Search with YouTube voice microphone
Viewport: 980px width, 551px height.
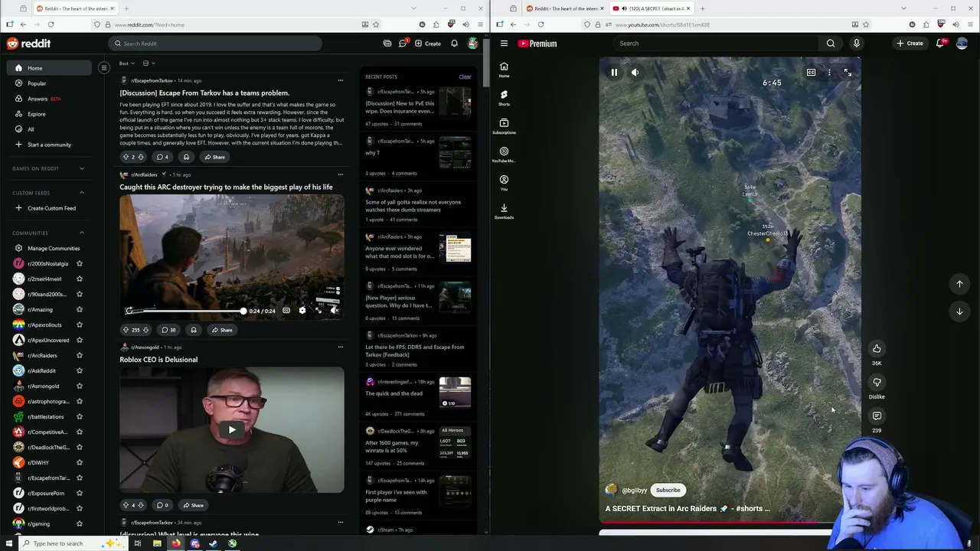pyautogui.click(x=856, y=44)
